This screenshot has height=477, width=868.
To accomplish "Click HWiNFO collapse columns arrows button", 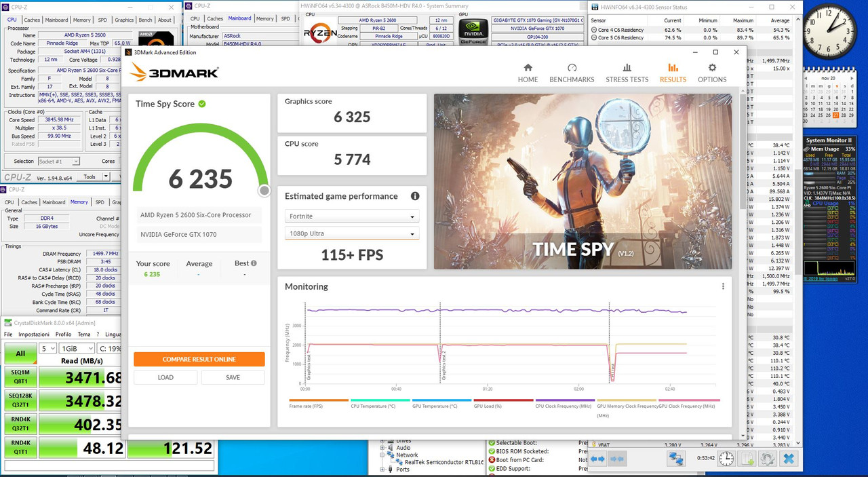I will click(x=617, y=459).
